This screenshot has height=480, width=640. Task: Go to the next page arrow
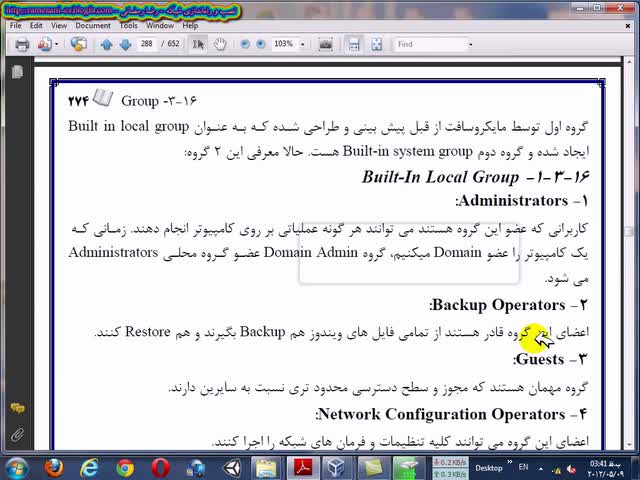click(125, 44)
